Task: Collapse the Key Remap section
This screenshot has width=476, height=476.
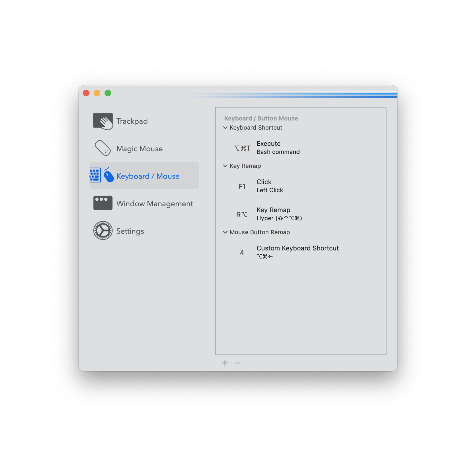Action: (226, 166)
